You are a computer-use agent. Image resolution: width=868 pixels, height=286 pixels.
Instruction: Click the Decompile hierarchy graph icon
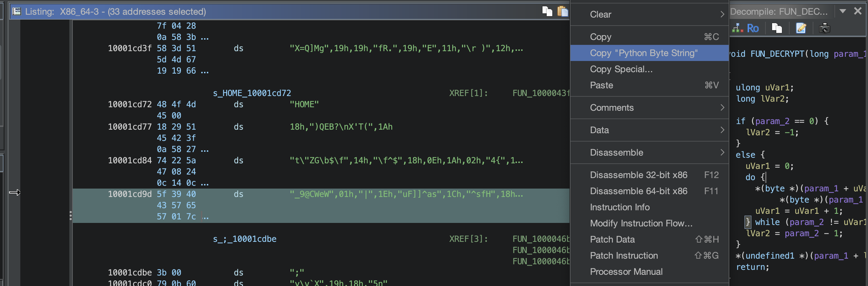pos(737,28)
